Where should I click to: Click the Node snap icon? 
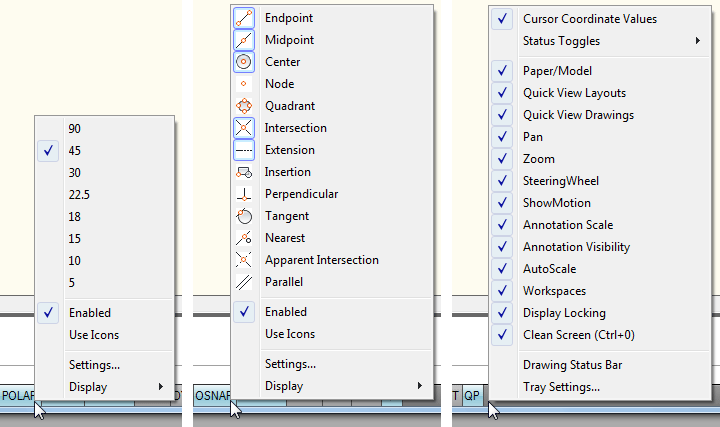coord(244,84)
